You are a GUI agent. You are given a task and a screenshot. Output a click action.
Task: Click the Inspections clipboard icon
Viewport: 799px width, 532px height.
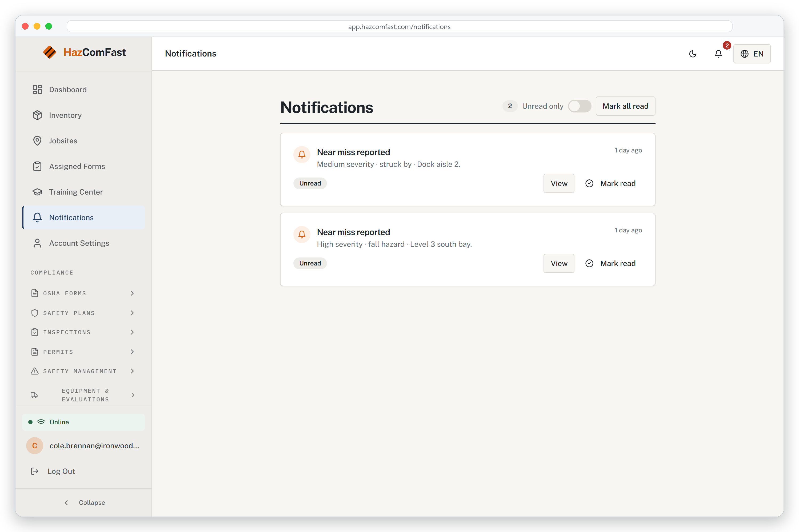click(35, 332)
